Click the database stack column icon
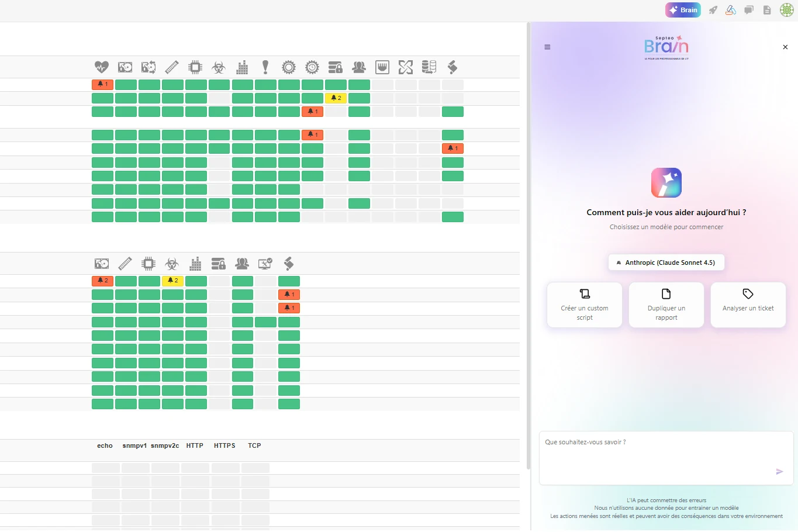The height and width of the screenshot is (532, 798). pyautogui.click(x=429, y=67)
